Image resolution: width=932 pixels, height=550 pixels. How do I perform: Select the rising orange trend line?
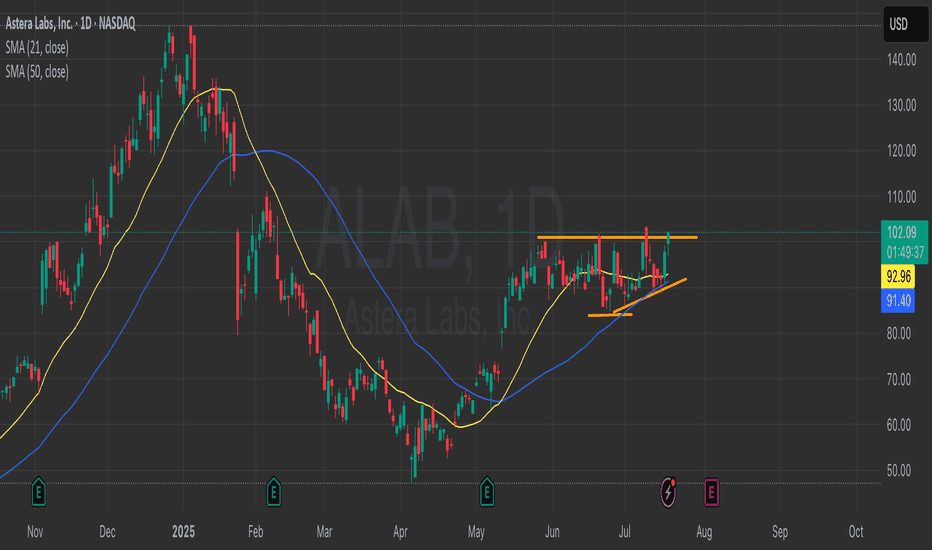pyautogui.click(x=650, y=296)
